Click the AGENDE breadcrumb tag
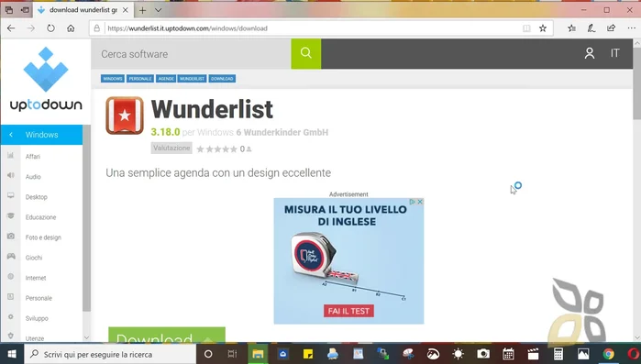 [166, 79]
